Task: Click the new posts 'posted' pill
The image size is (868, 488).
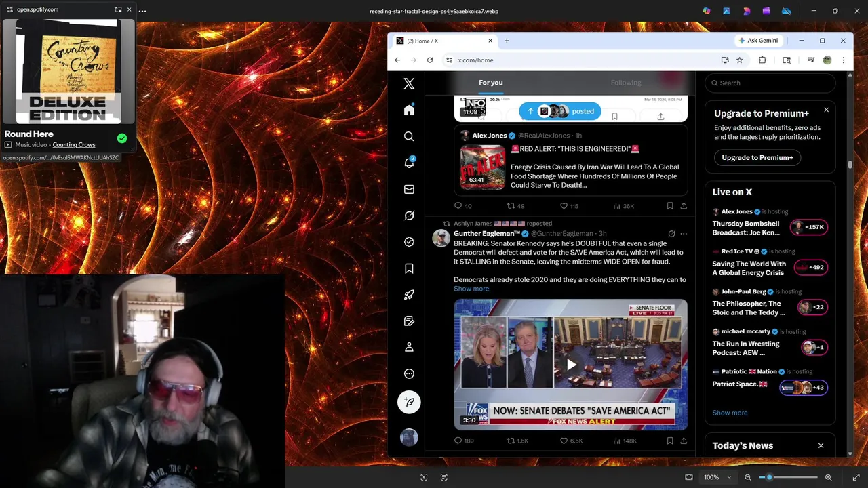Action: (x=560, y=111)
